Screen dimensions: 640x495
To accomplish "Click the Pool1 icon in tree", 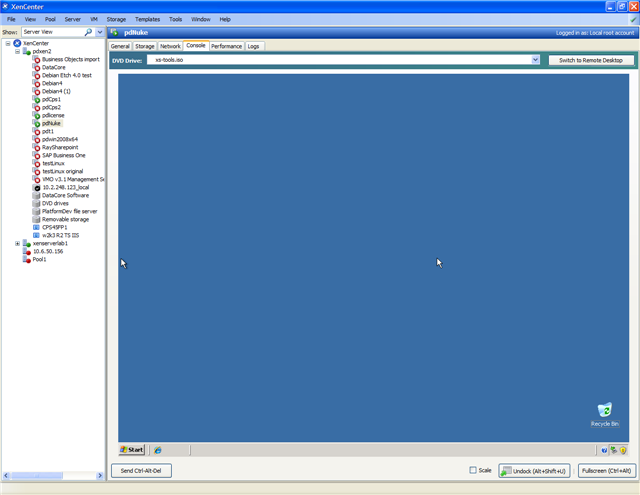I will [27, 259].
